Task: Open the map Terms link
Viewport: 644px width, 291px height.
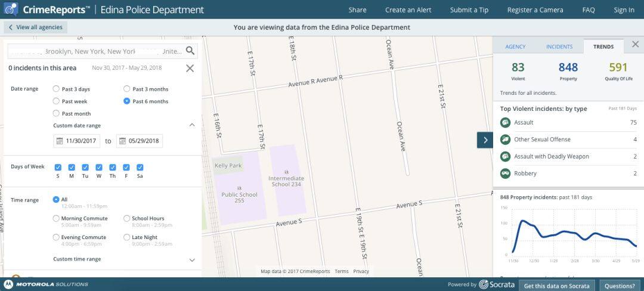Action: 341,271
